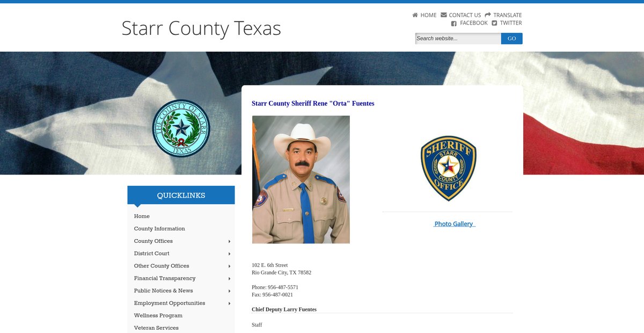Click the Home house icon in header
644x333 pixels.
[x=415, y=15]
